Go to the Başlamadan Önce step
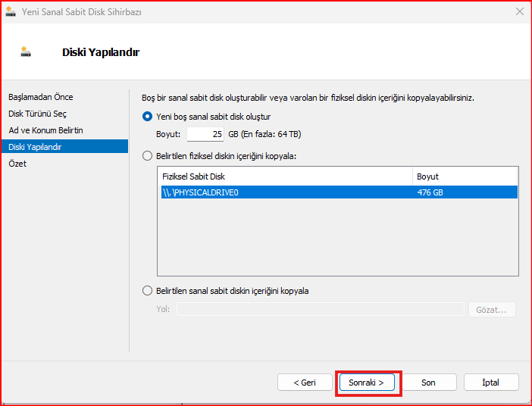 [41, 97]
